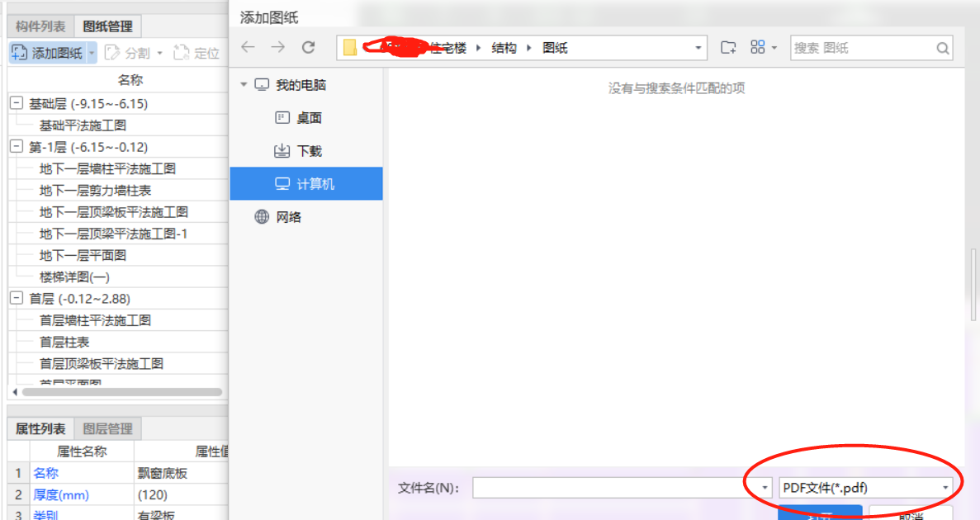Collapse the 基础层 (-9.15~-6.15) node
This screenshot has height=520, width=980.
pos(17,103)
